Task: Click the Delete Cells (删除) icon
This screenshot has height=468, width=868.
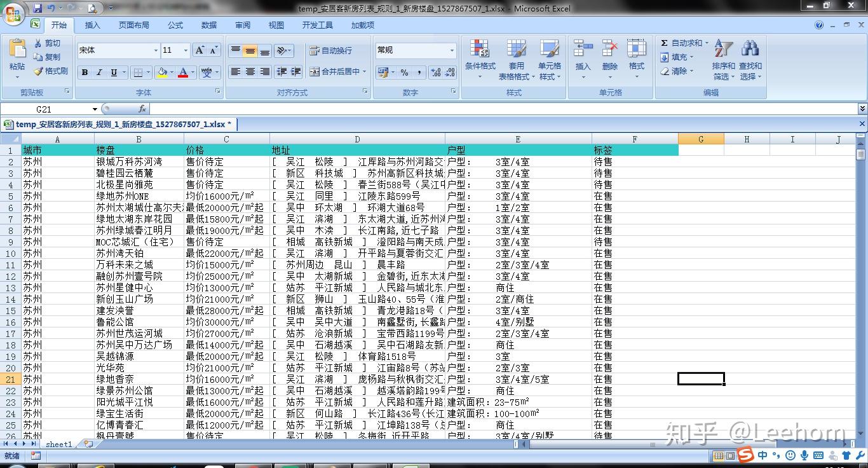Action: 609,56
